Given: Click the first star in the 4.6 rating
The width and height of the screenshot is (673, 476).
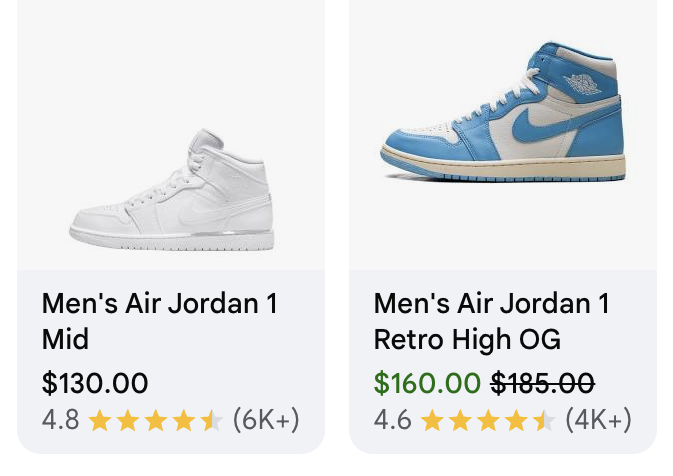Looking at the screenshot, I should [x=431, y=420].
